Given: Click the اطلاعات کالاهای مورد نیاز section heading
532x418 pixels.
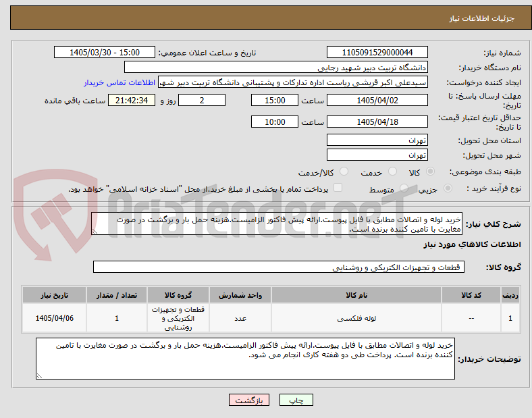Looking at the screenshot, I should [472, 244].
